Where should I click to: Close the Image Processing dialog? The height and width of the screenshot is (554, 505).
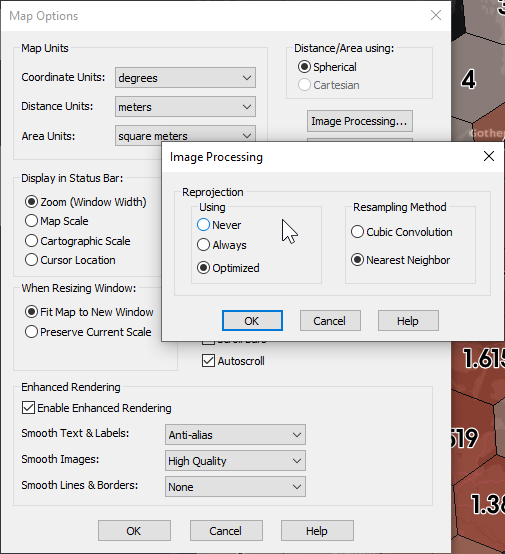tap(489, 156)
